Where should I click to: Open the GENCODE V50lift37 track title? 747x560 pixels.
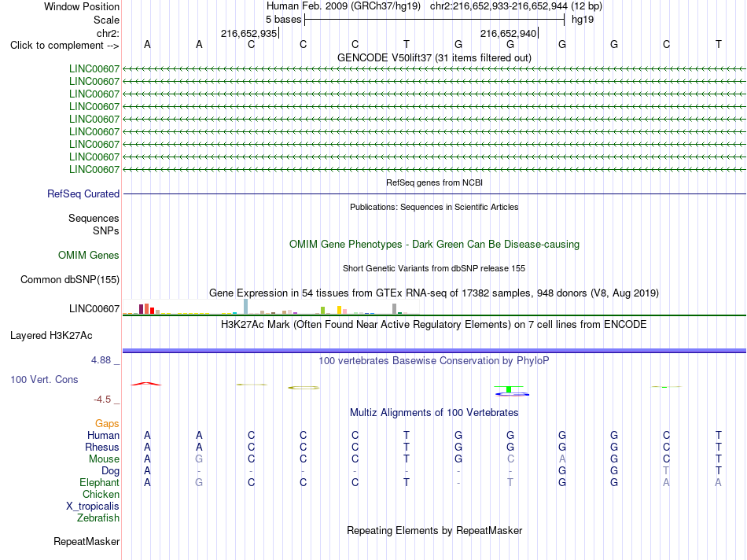click(434, 57)
